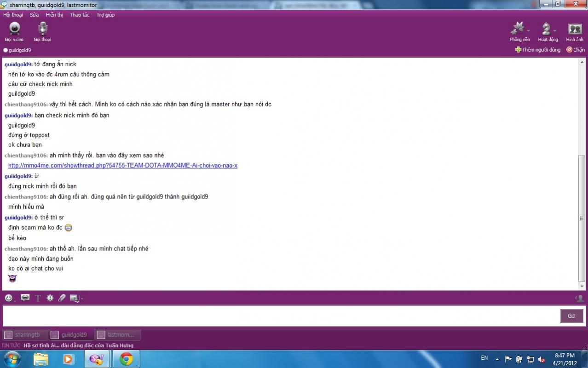Open the Sửa menu
The height and width of the screenshot is (368, 588).
pyautogui.click(x=35, y=15)
